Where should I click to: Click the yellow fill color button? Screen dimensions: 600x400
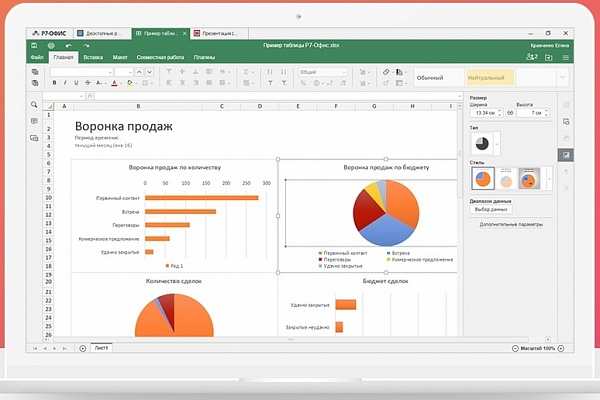point(130,83)
